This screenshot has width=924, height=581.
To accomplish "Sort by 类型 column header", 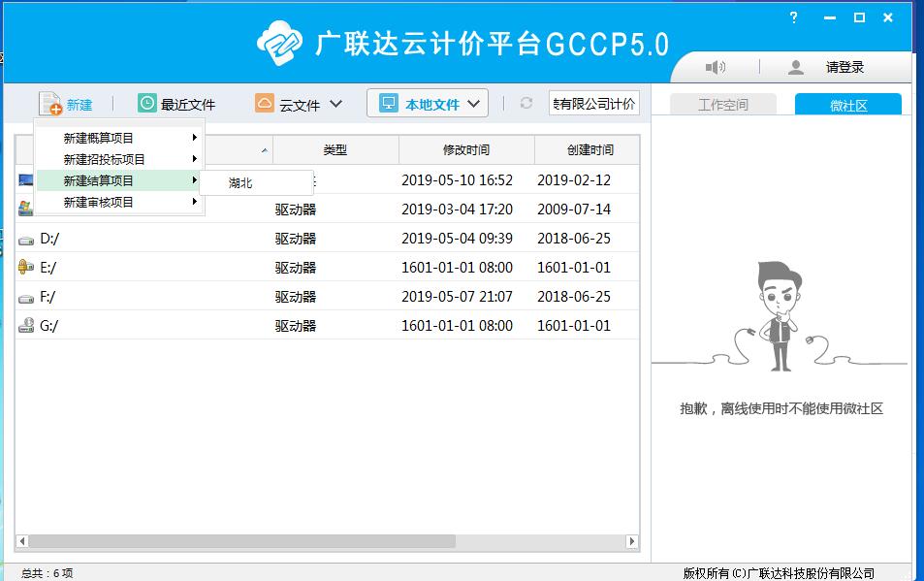I will 335,149.
